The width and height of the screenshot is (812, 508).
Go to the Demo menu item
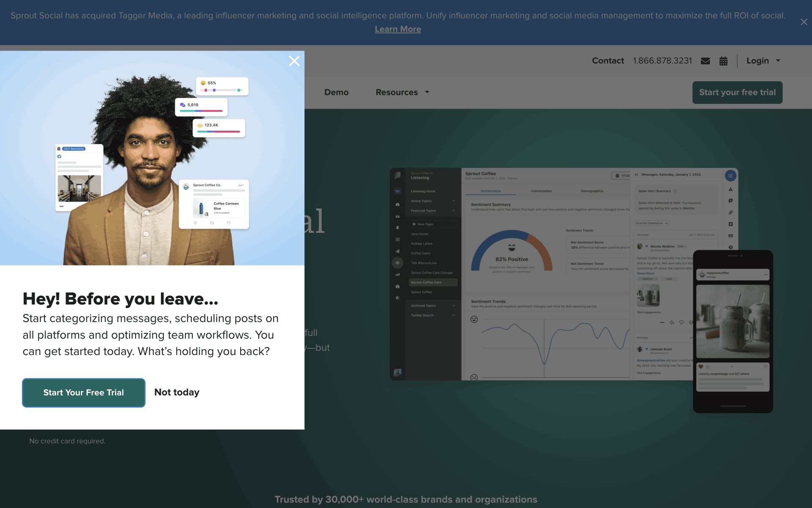coord(336,92)
